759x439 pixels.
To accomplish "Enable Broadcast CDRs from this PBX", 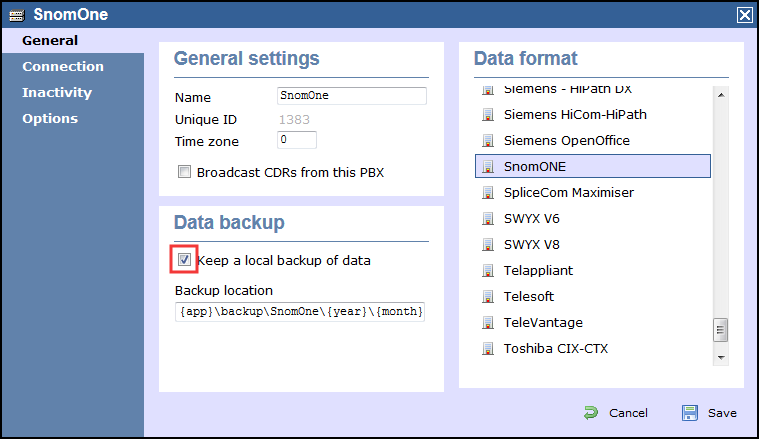I will pyautogui.click(x=184, y=172).
